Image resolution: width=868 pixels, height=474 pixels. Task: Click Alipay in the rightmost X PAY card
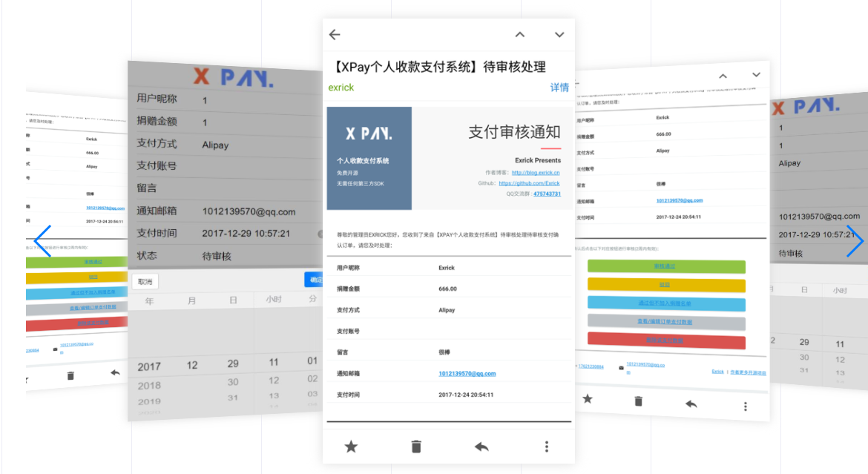789,163
